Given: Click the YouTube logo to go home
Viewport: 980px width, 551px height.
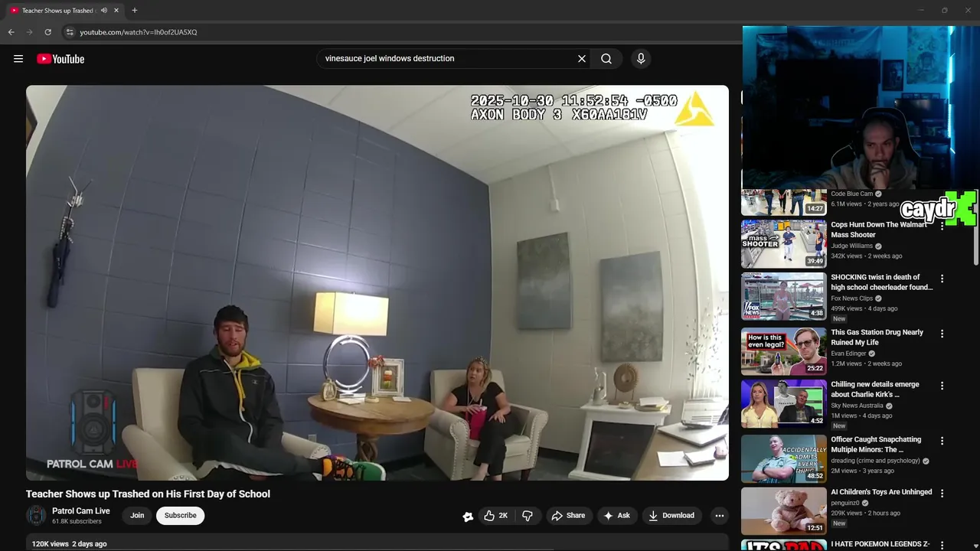Looking at the screenshot, I should point(60,59).
